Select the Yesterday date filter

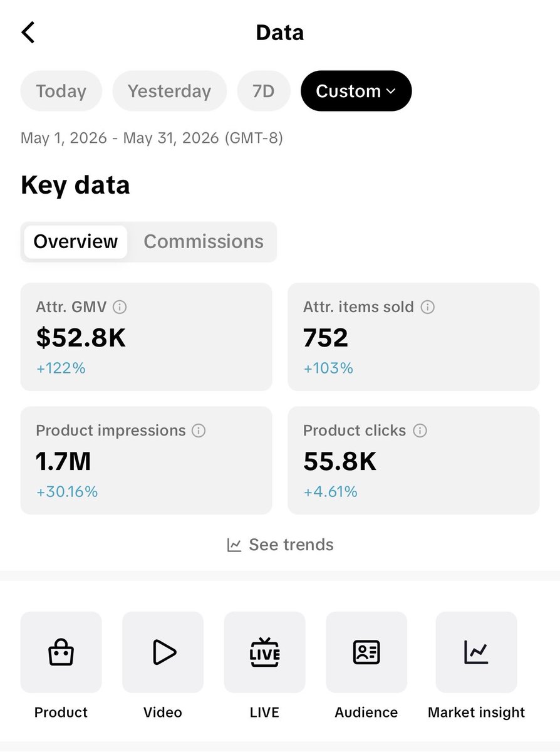(169, 91)
